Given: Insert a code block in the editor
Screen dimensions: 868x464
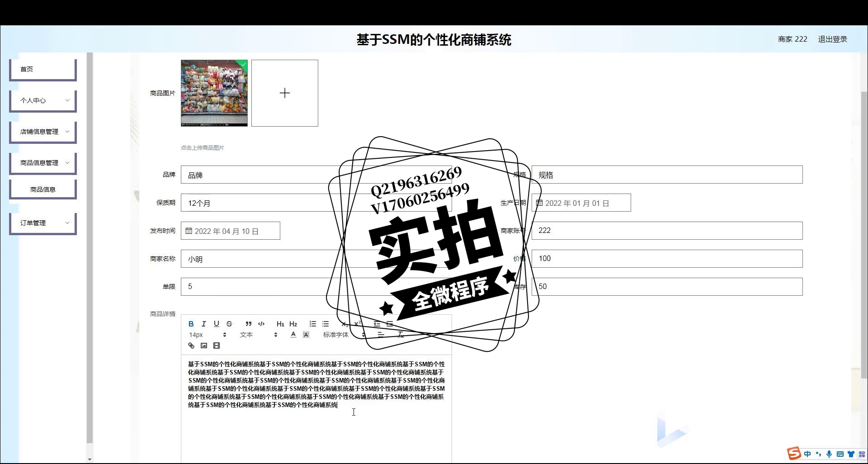Looking at the screenshot, I should 261,324.
